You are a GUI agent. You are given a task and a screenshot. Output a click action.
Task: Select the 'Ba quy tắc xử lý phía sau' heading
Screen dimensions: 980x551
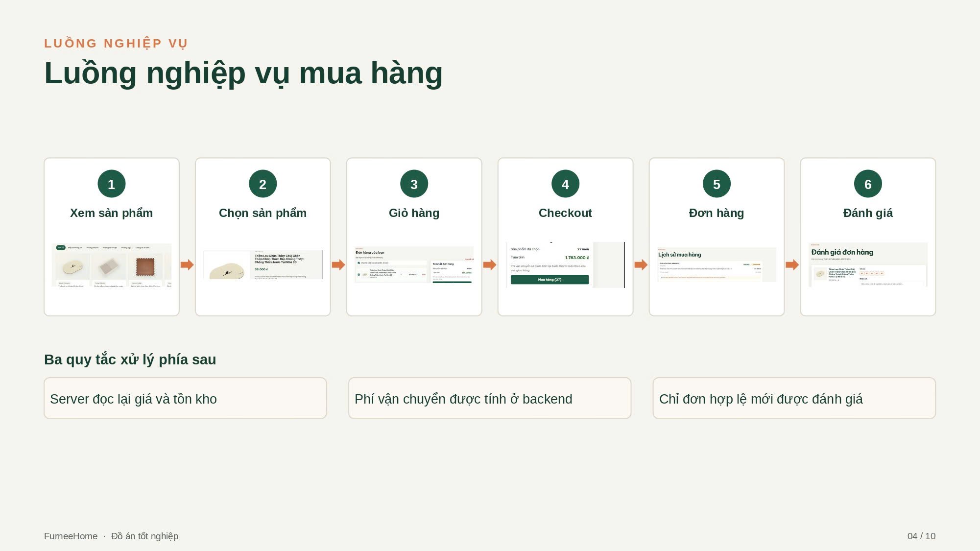130,359
